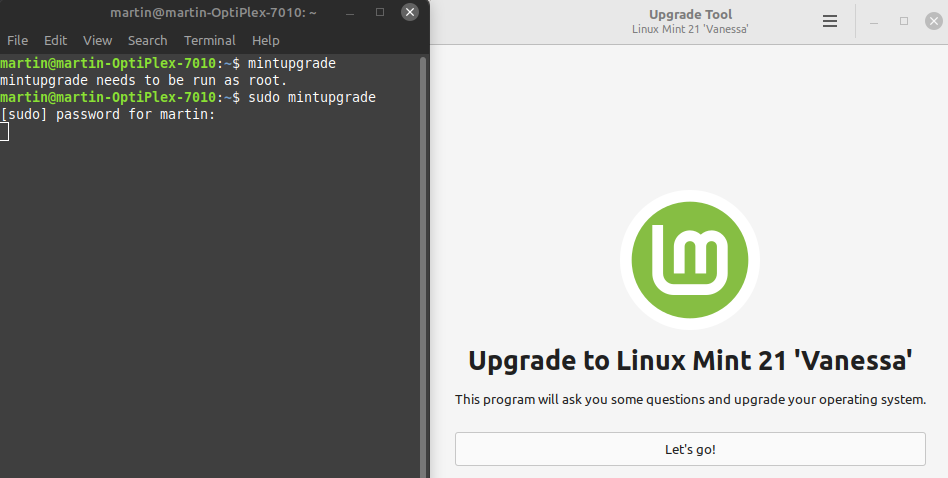Close the terminal window
Screen dimensions: 948x478
410,12
